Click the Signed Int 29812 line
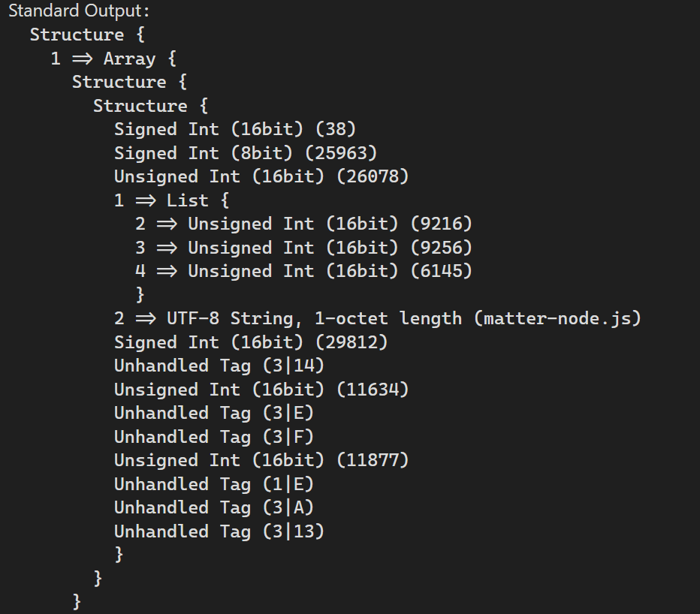This screenshot has width=700, height=614. tap(251, 342)
